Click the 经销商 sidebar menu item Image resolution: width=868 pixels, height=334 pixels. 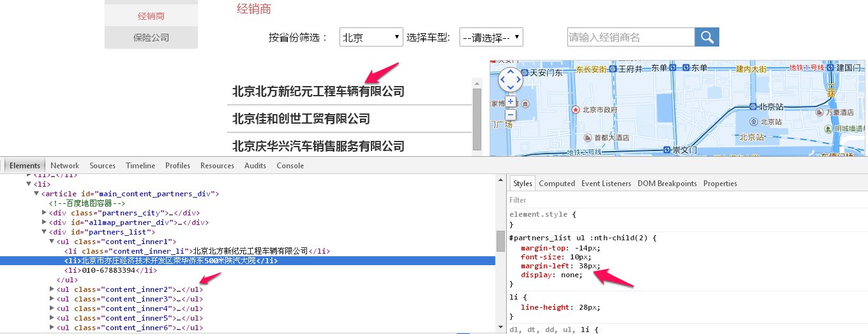(151, 16)
